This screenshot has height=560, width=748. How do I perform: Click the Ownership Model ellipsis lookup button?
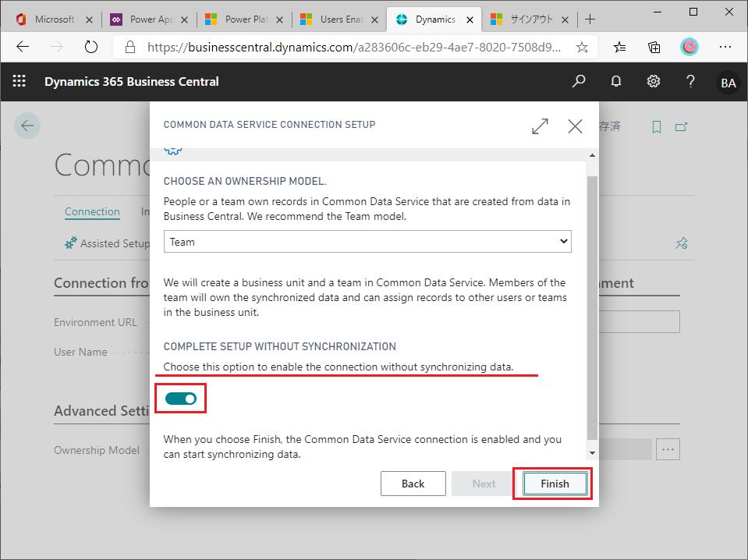click(668, 449)
